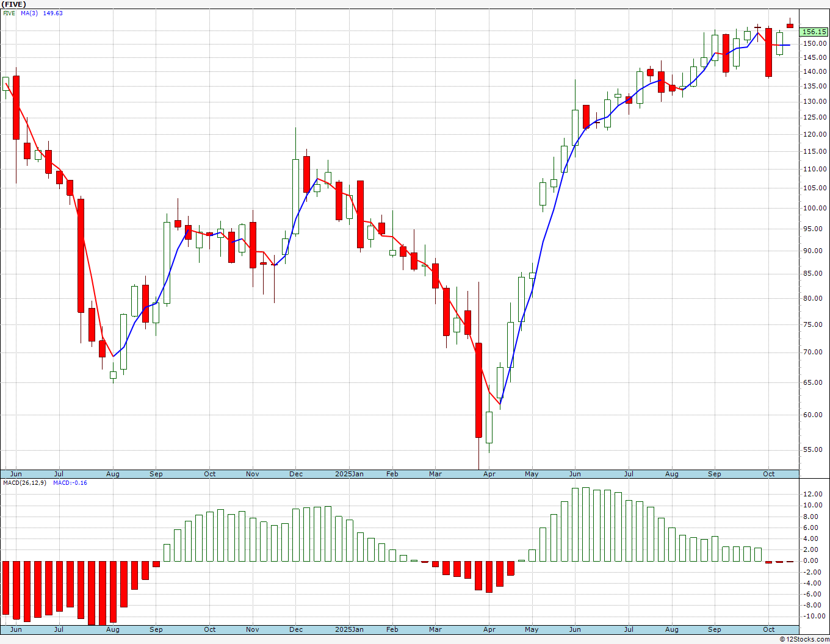830x644 pixels.
Task: Click the -6.00 MACD axis label
Action: coord(814,594)
